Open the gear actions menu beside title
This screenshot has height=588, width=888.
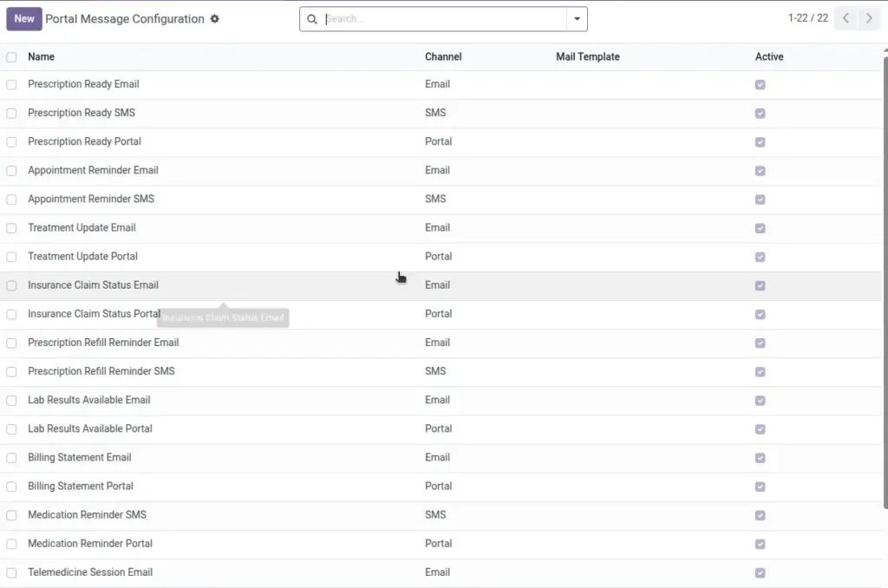(x=215, y=19)
